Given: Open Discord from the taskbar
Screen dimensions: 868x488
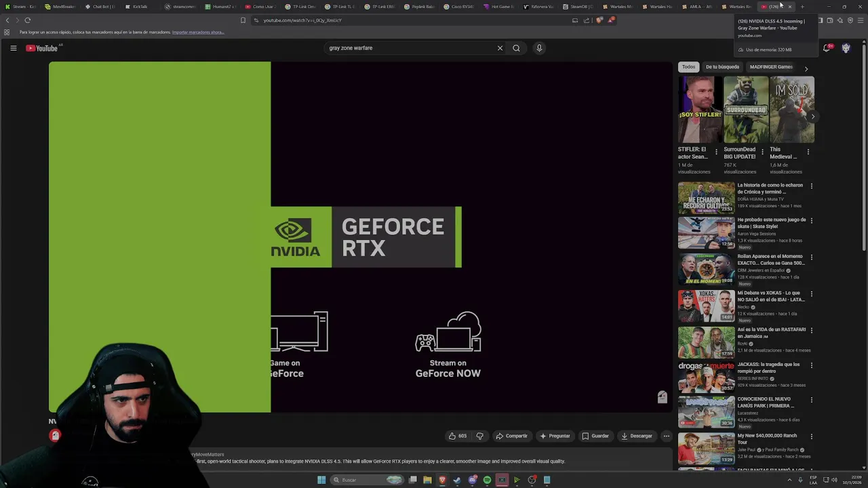Looking at the screenshot, I should [x=473, y=480].
